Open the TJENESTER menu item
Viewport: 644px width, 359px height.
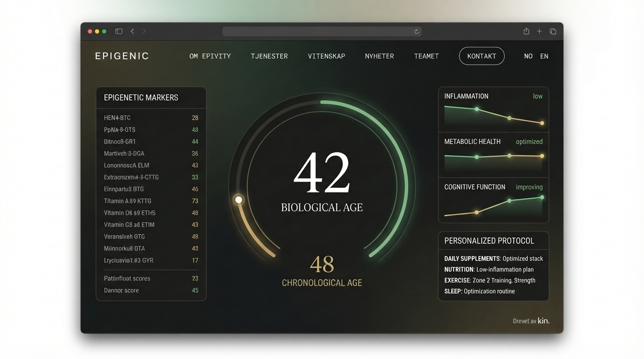tap(269, 56)
